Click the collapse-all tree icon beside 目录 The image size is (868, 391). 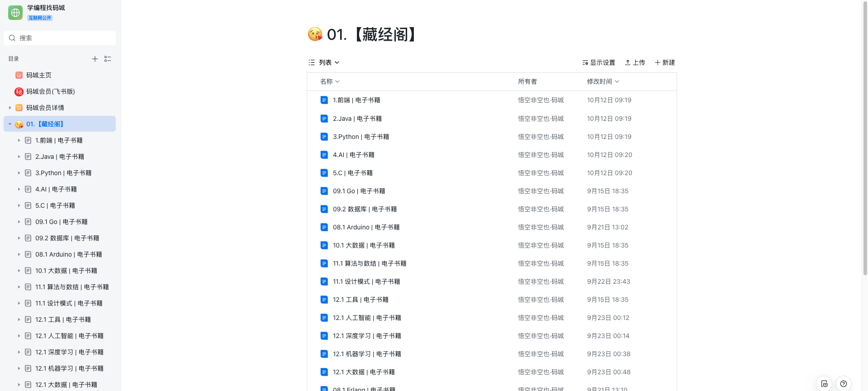pos(108,59)
